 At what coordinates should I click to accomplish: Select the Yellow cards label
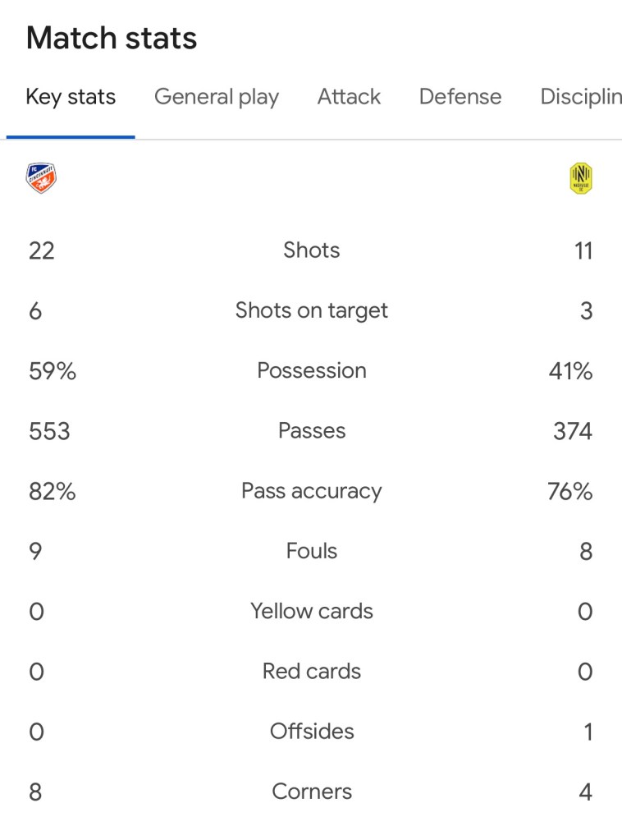click(x=312, y=611)
